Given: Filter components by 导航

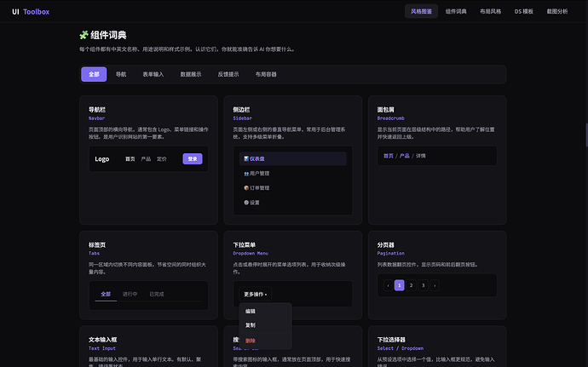Looking at the screenshot, I should tap(121, 74).
